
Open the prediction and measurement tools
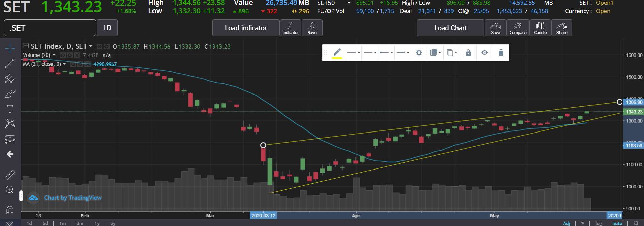(10, 139)
